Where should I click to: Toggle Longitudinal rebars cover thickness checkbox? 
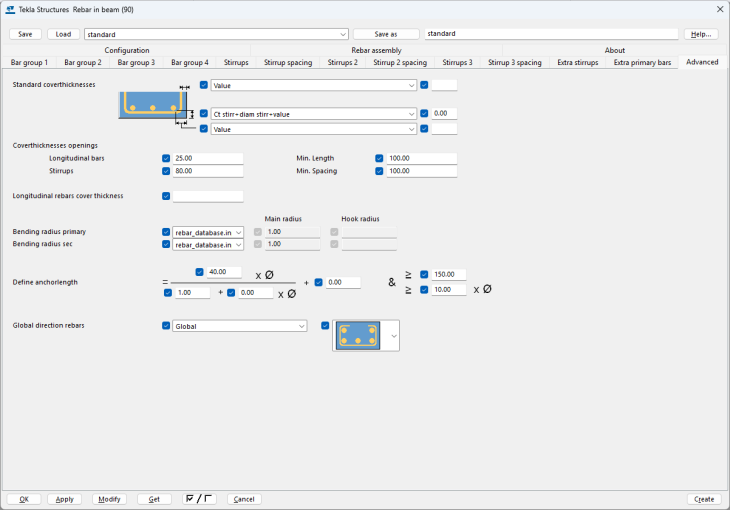[166, 196]
